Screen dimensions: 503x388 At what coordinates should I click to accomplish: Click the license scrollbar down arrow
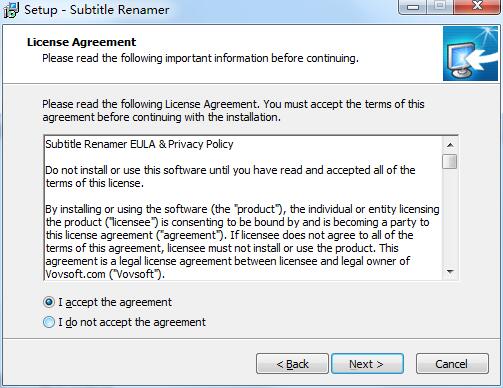click(x=450, y=272)
